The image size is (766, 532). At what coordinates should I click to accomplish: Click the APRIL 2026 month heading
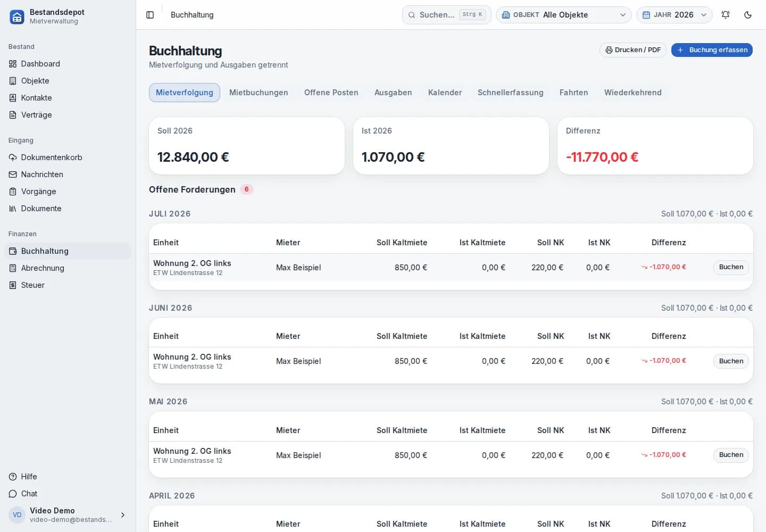172,496
